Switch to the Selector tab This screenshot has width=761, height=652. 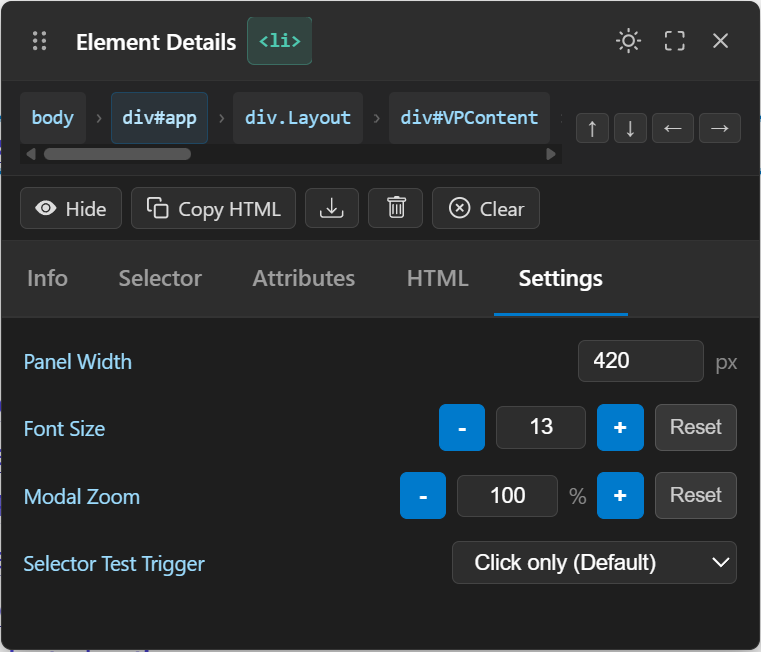coord(160,279)
